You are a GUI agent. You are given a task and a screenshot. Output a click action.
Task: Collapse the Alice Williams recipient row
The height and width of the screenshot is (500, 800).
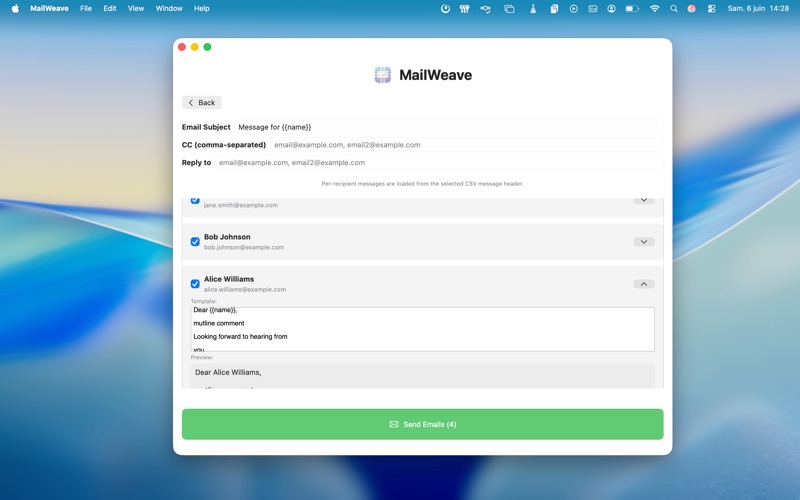click(644, 284)
